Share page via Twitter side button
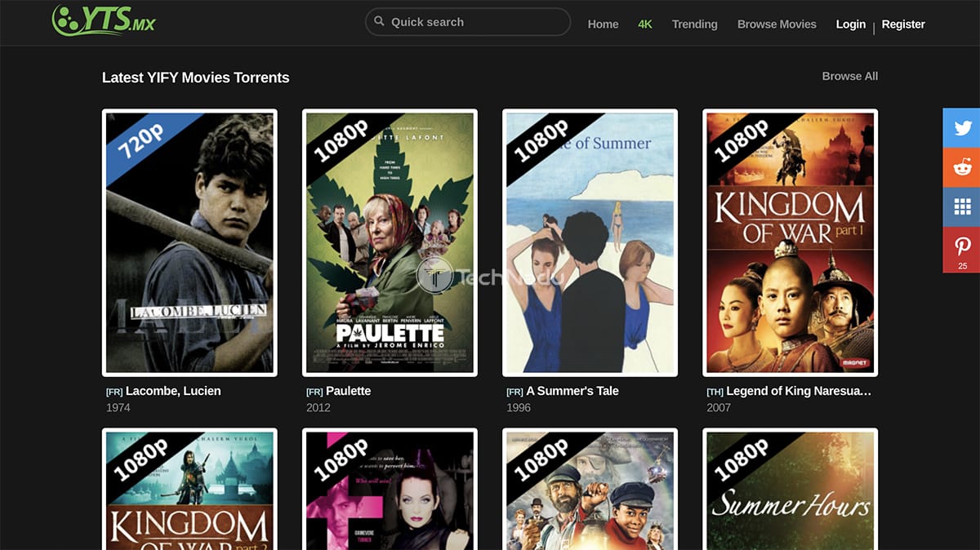The width and height of the screenshot is (980, 550). [x=963, y=128]
